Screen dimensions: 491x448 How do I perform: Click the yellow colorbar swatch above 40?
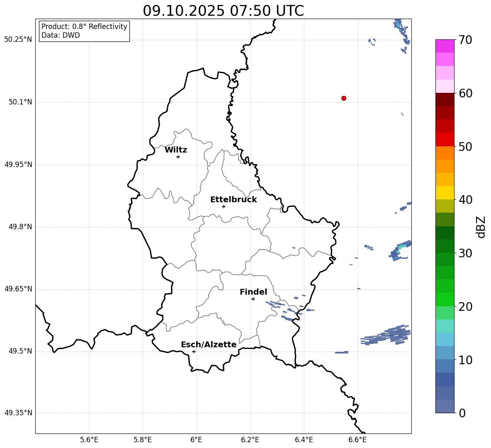pyautogui.click(x=445, y=193)
